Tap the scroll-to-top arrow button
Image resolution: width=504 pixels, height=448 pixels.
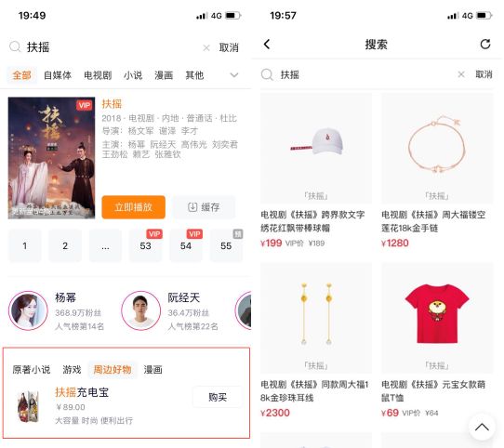click(x=482, y=428)
